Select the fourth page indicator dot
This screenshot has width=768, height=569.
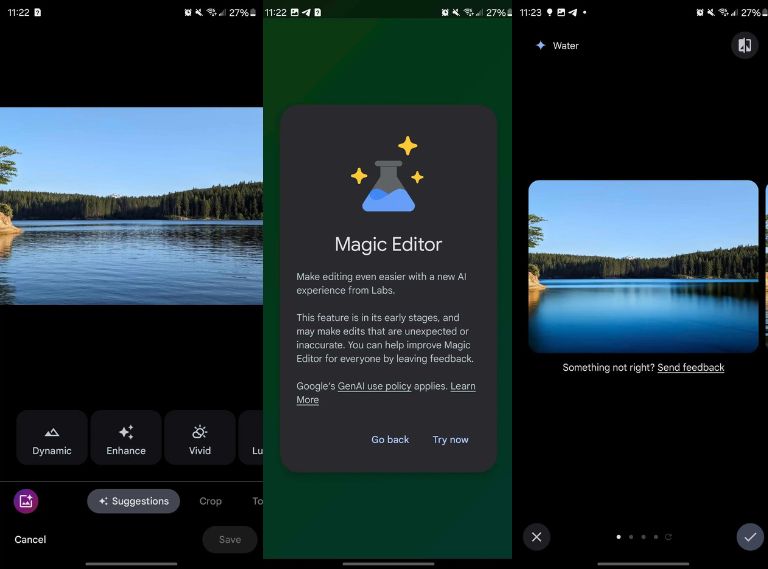point(655,537)
